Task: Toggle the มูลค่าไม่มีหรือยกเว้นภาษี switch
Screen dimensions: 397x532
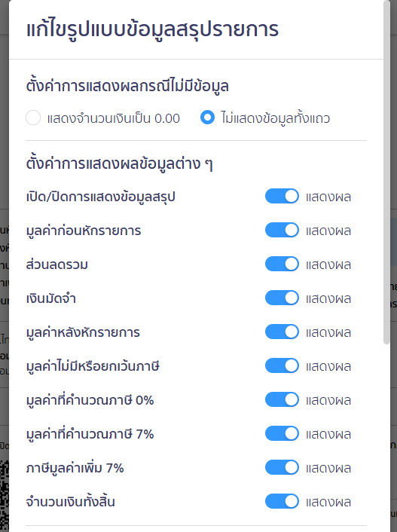Action: tap(282, 366)
